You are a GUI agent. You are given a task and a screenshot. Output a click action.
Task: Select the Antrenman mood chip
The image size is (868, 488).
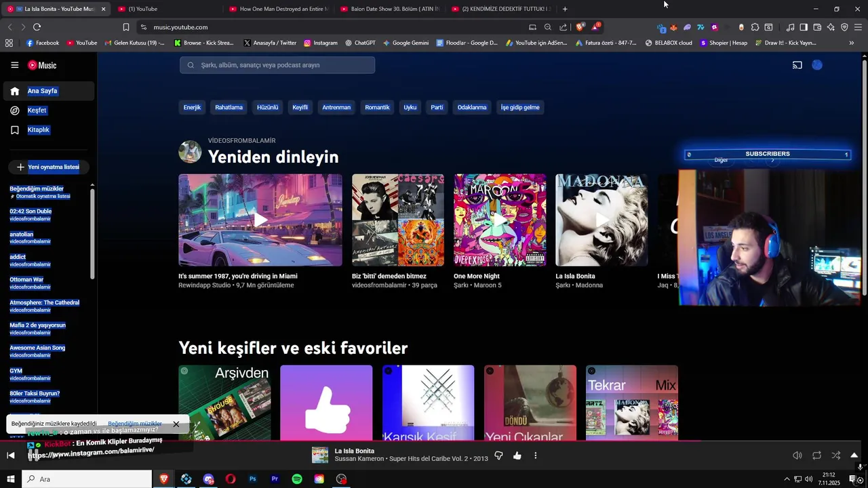[336, 107]
